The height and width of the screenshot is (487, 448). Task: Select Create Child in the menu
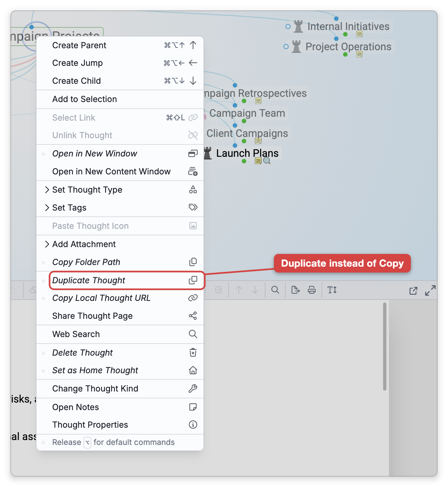(120, 81)
